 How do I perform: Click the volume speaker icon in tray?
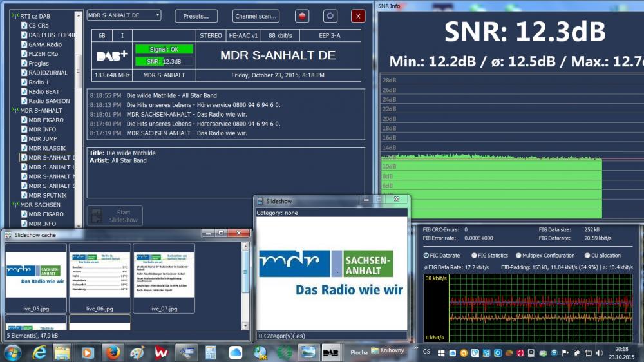click(x=600, y=353)
